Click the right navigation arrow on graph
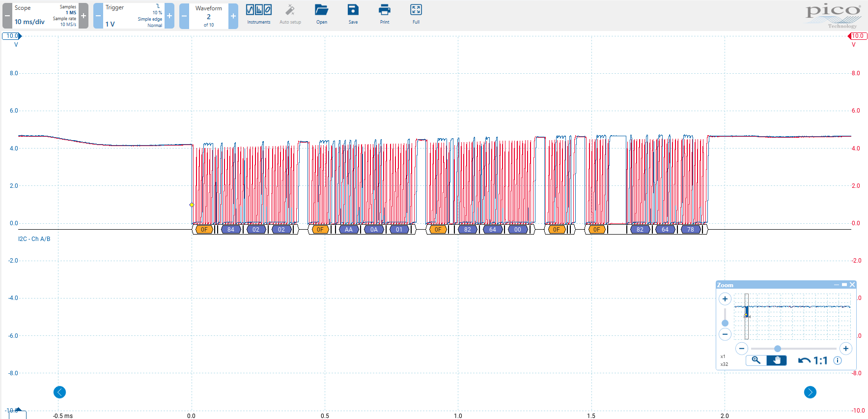868x419 pixels. [810, 392]
